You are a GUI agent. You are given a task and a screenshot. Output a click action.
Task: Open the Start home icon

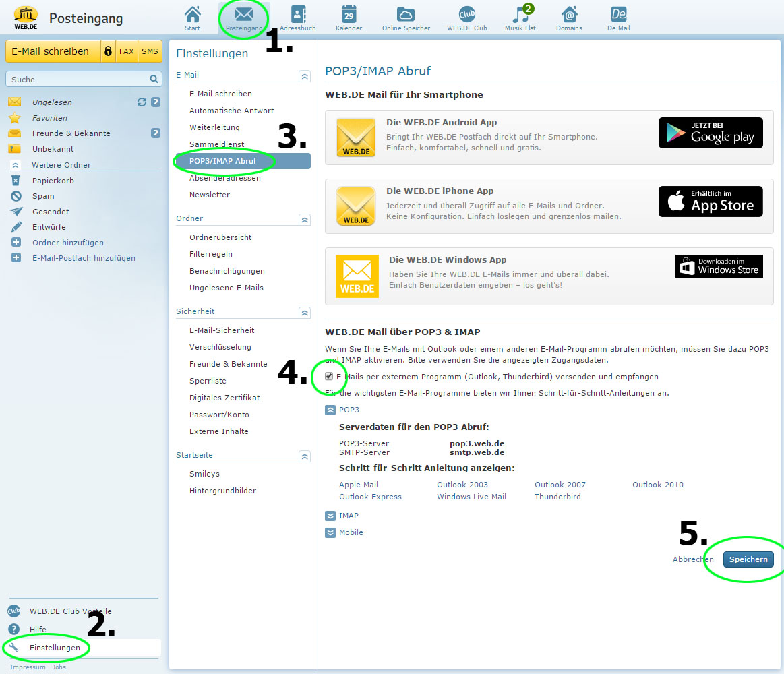(193, 14)
